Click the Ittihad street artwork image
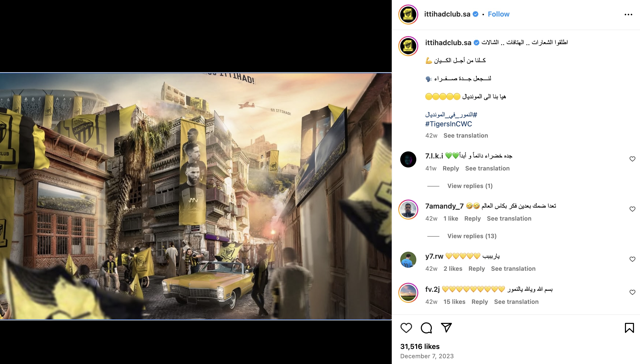The width and height of the screenshot is (640, 364). coord(196,196)
